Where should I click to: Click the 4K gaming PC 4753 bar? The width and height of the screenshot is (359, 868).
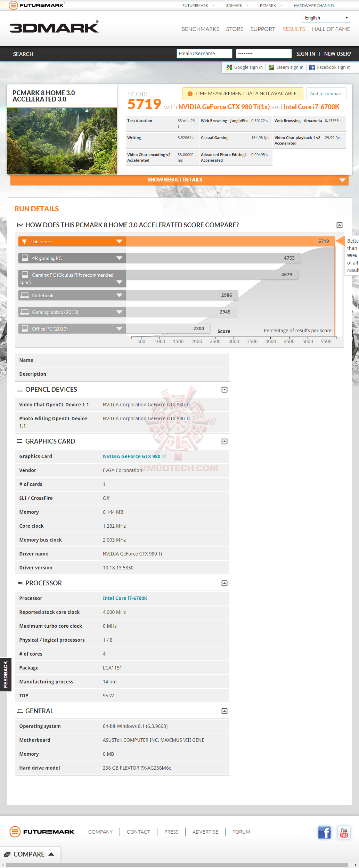coord(213,258)
